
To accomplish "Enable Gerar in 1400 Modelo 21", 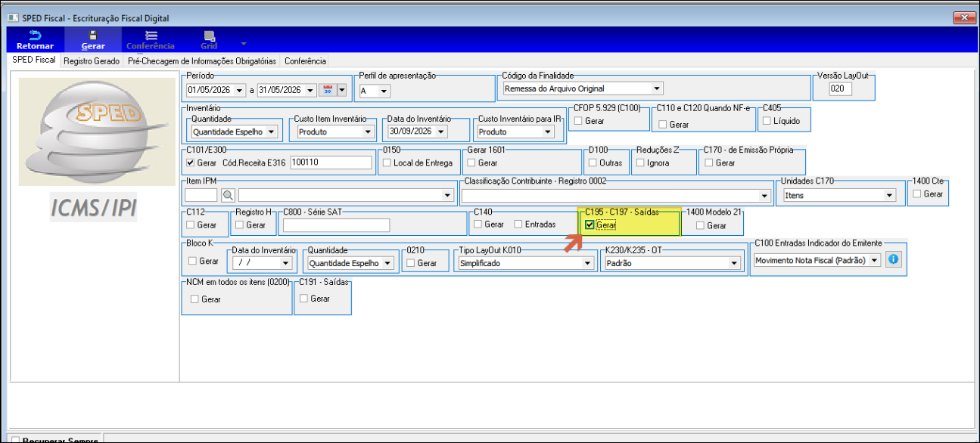I will click(701, 225).
